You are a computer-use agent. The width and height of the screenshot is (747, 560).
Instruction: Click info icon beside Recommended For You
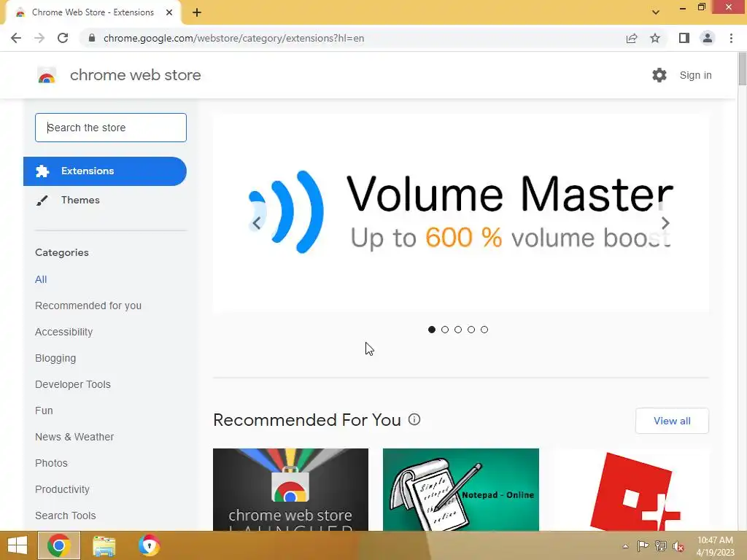tap(414, 419)
